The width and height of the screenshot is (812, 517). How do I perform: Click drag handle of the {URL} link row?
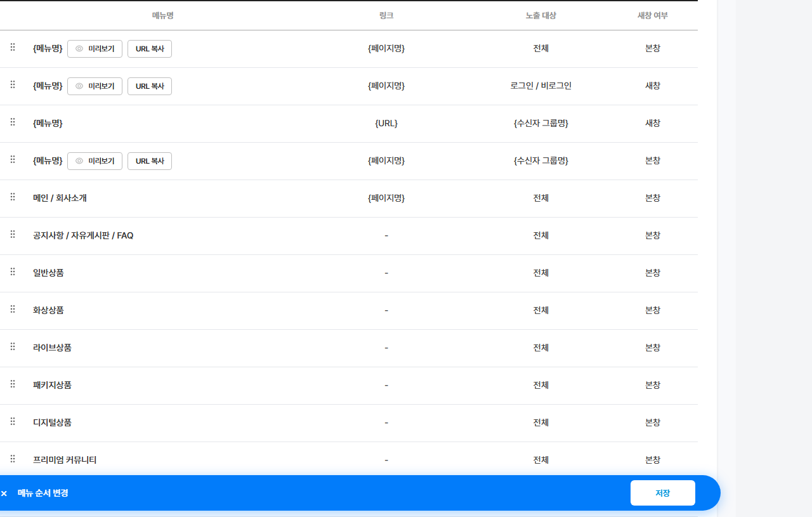pos(13,122)
